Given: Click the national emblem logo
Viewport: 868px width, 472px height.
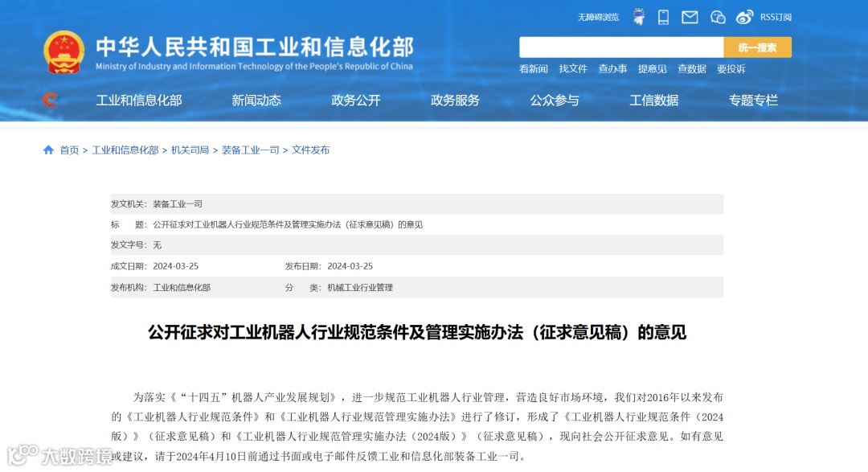Looking at the screenshot, I should (63, 52).
